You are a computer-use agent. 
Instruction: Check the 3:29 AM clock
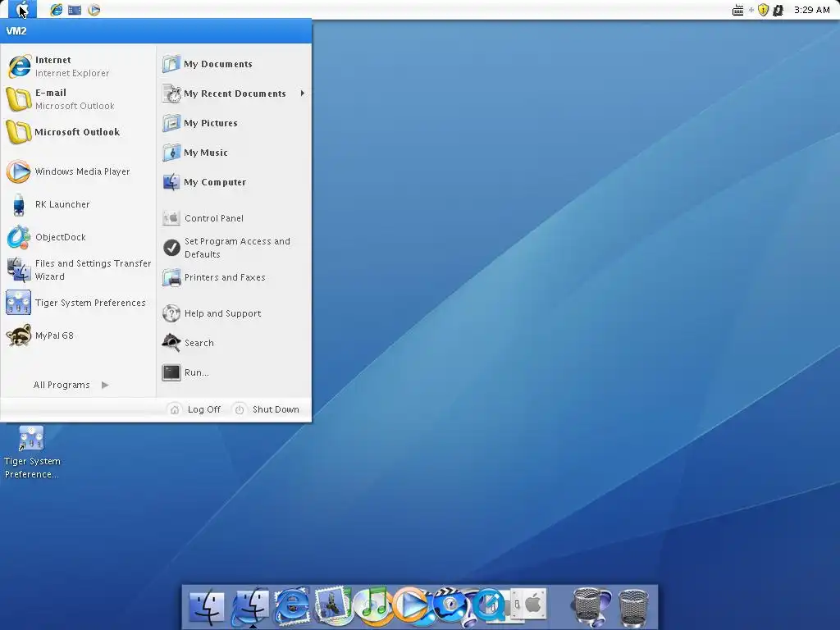coord(811,10)
